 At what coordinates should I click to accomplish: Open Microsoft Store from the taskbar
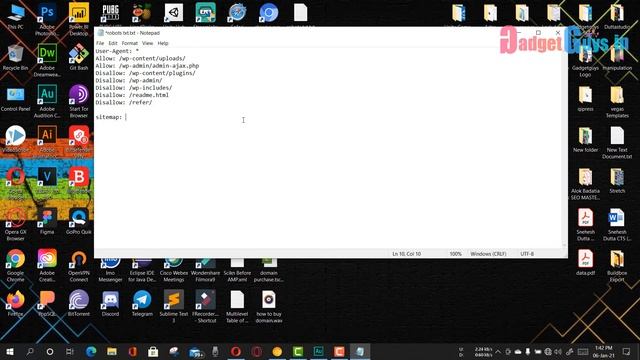pyautogui.click(x=153, y=351)
